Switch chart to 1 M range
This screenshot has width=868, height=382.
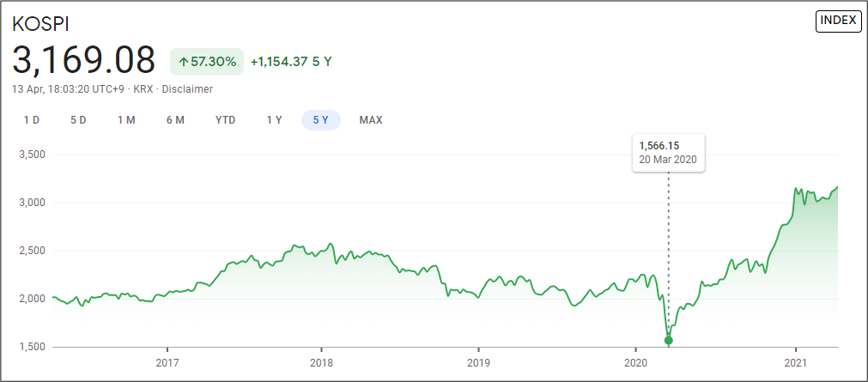[x=127, y=120]
